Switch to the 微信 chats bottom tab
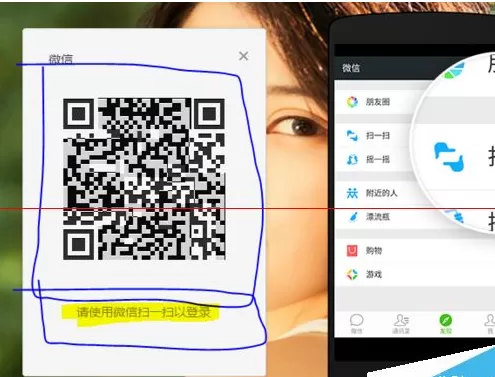This screenshot has width=495, height=377. pyautogui.click(x=356, y=324)
